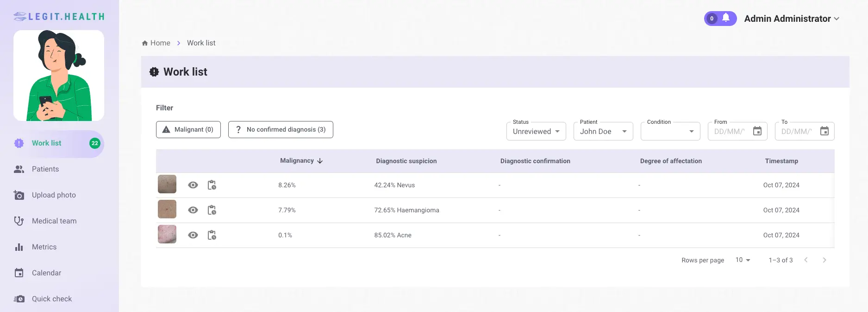Open the Patient dropdown showing John Doe
Viewport: 868px width, 312px height.
603,131
